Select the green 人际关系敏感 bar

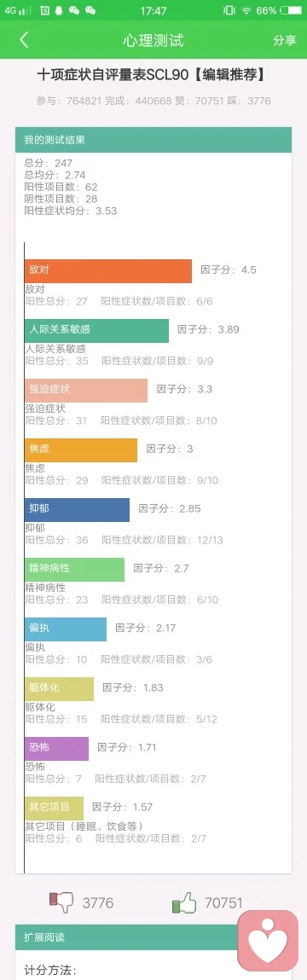click(96, 331)
